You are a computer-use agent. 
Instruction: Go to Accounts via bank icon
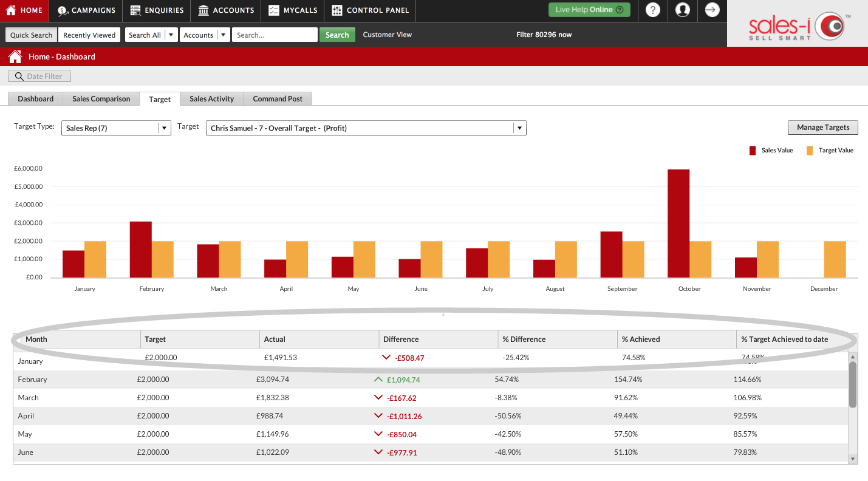point(204,10)
